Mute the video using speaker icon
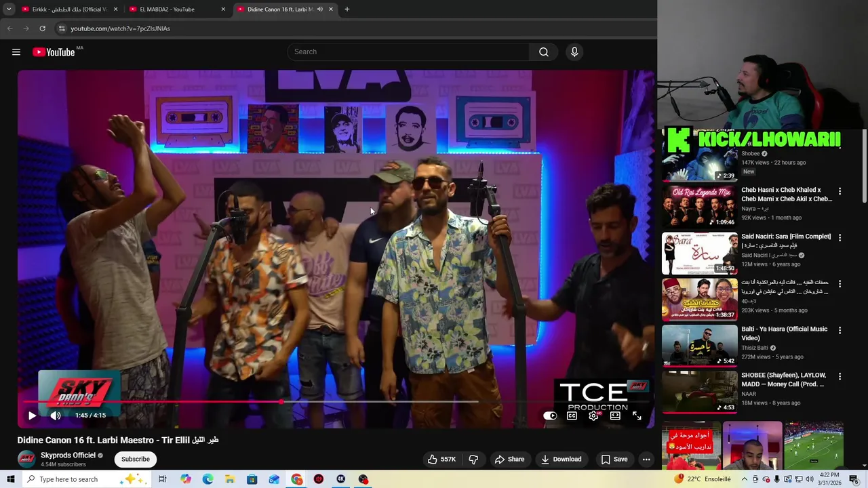This screenshot has height=488, width=868. click(x=56, y=415)
